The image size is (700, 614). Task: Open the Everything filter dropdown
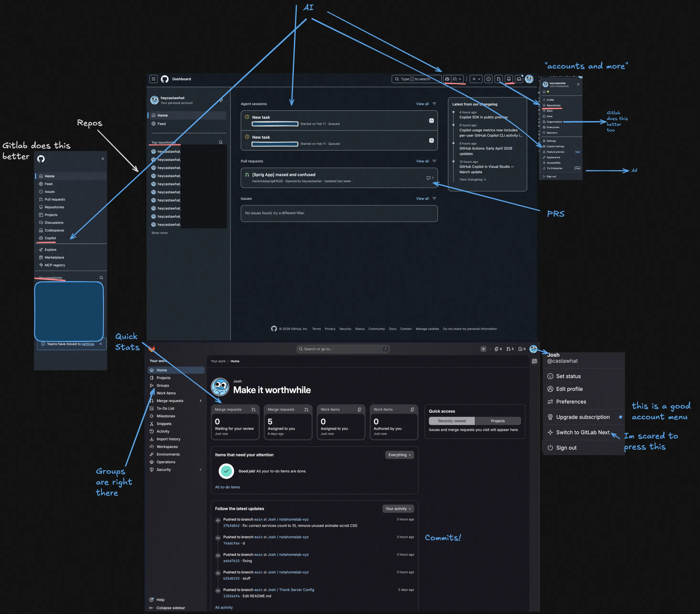(399, 455)
